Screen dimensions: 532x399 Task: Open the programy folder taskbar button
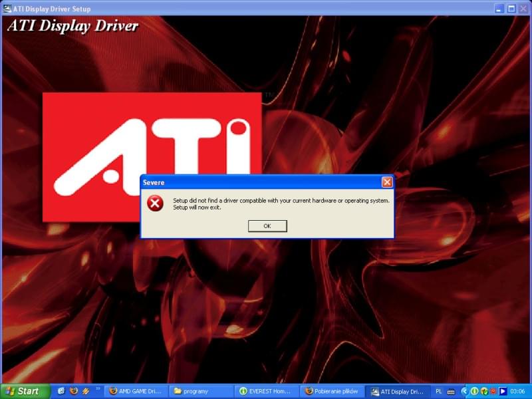pos(201,391)
